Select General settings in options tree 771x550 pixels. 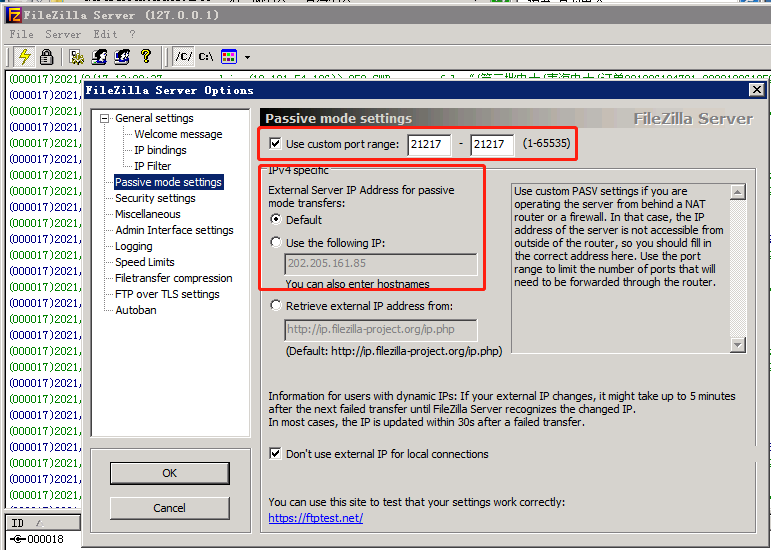pos(154,118)
